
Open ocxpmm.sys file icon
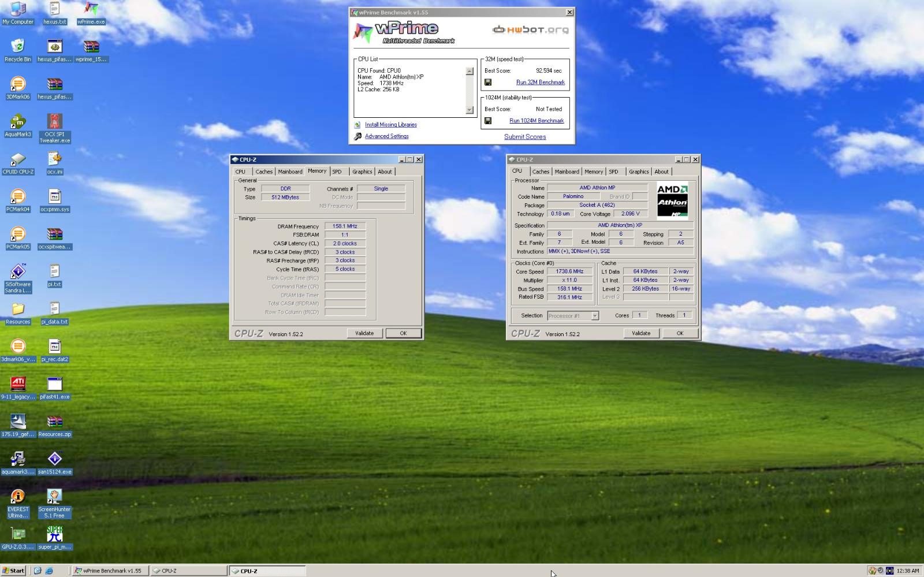55,200
